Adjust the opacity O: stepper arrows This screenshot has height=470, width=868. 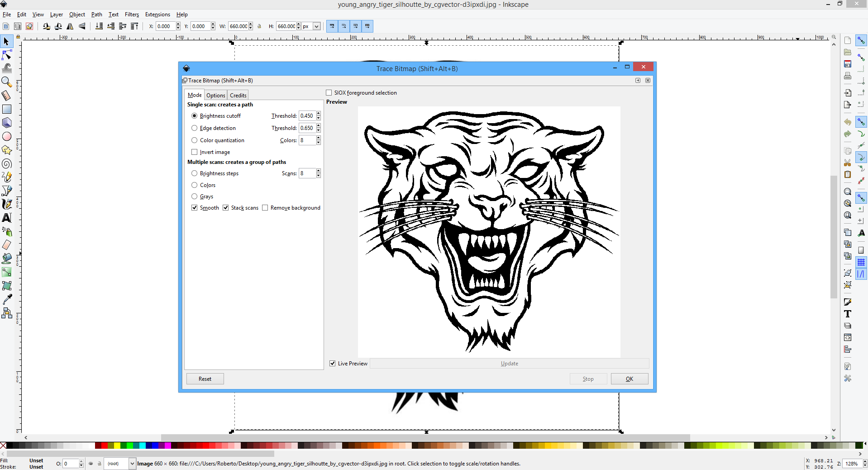point(81,464)
